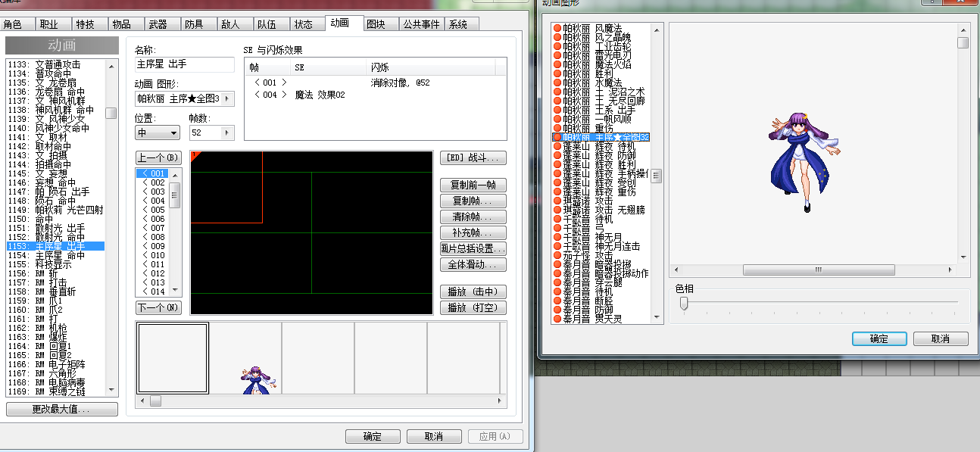Choose 帕秋丽 工业齿轮 graphic entry
Screen dimensions: 980x452
(601, 46)
